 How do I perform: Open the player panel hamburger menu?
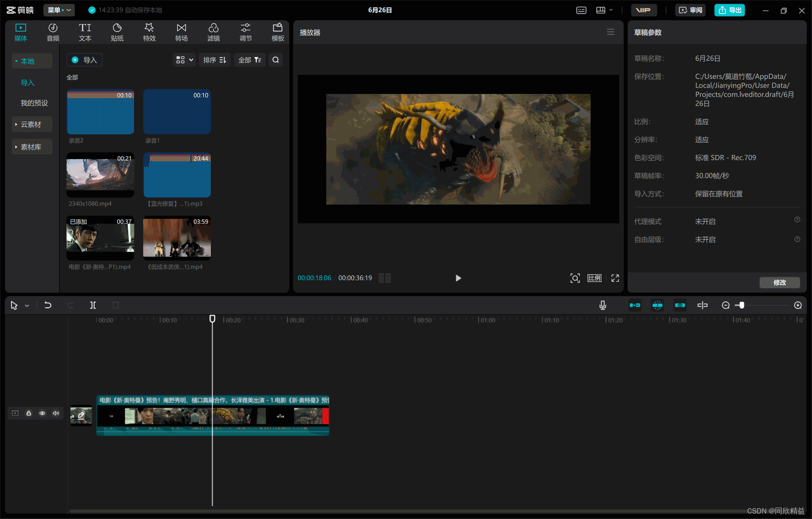611,32
